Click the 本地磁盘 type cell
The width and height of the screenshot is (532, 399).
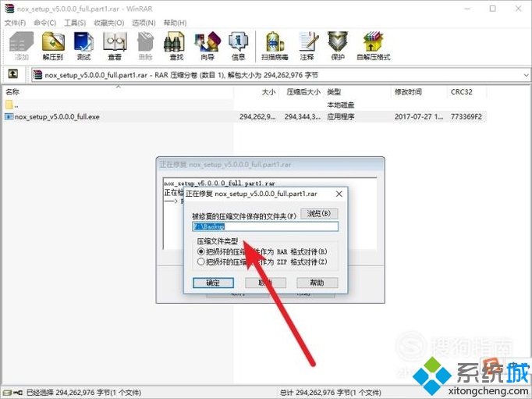(x=341, y=105)
